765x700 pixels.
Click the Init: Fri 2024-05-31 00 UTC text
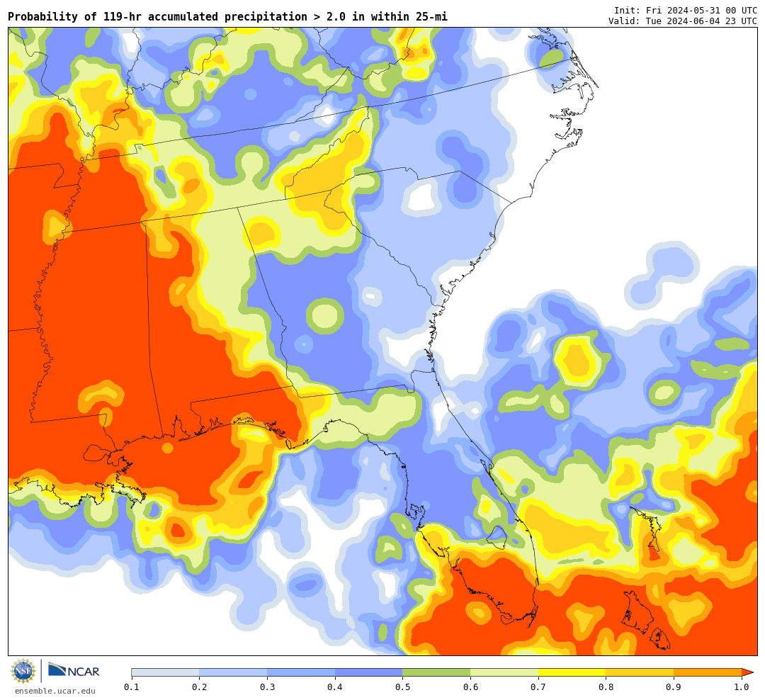686,10
